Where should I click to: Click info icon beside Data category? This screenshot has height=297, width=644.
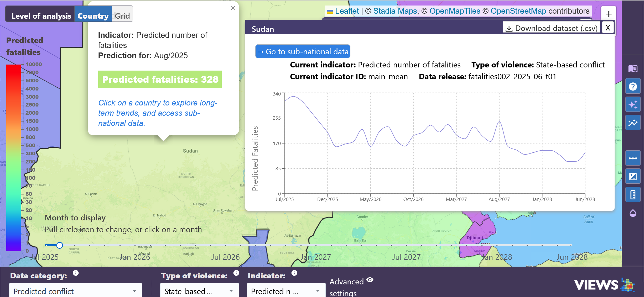76,273
